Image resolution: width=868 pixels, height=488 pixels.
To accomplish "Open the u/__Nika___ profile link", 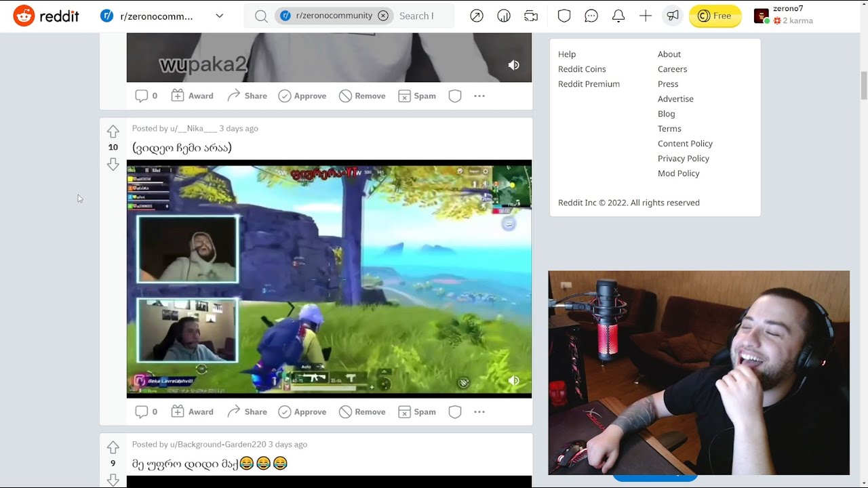I will coord(193,128).
